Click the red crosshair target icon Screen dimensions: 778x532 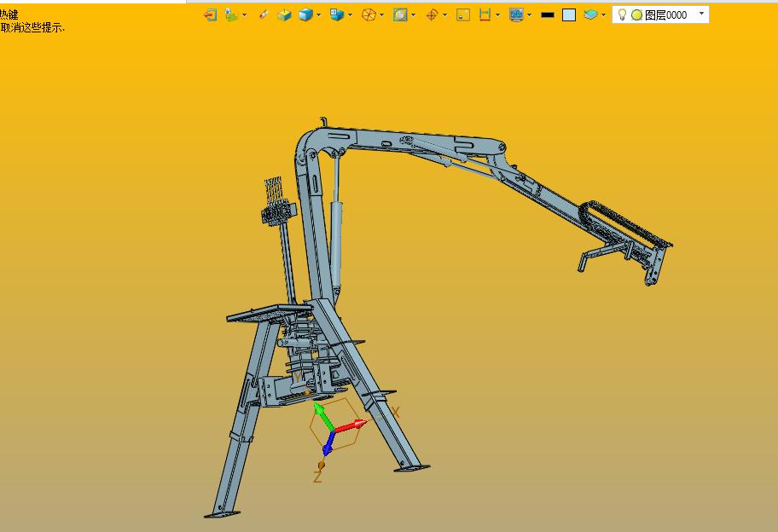432,15
